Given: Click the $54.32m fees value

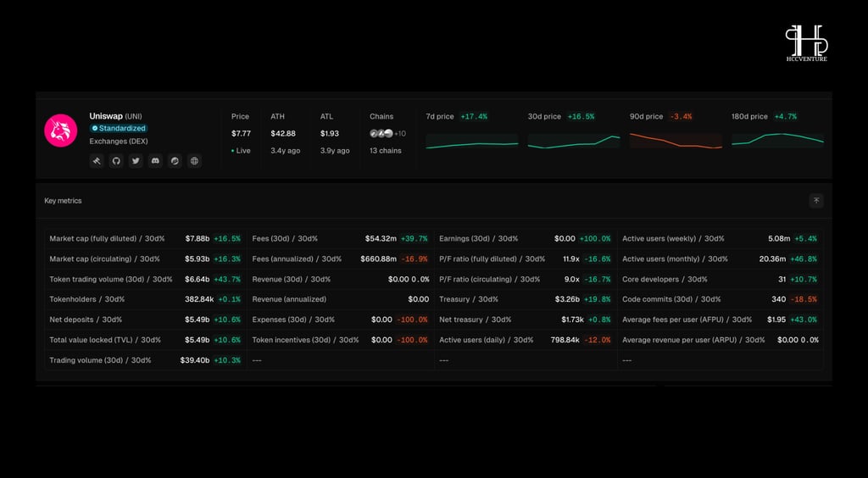Looking at the screenshot, I should point(381,238).
